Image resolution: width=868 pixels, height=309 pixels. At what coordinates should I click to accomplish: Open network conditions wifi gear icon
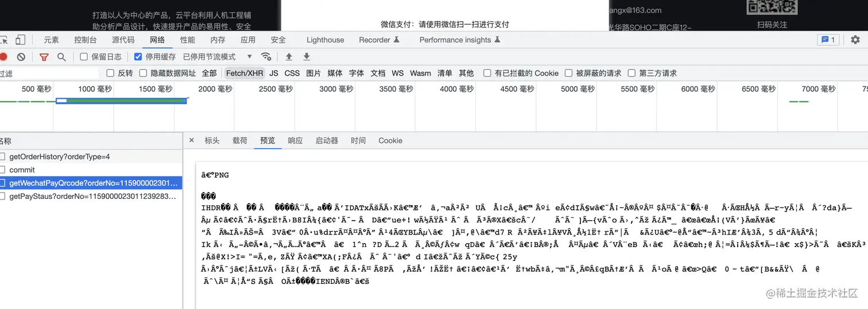coord(266,57)
